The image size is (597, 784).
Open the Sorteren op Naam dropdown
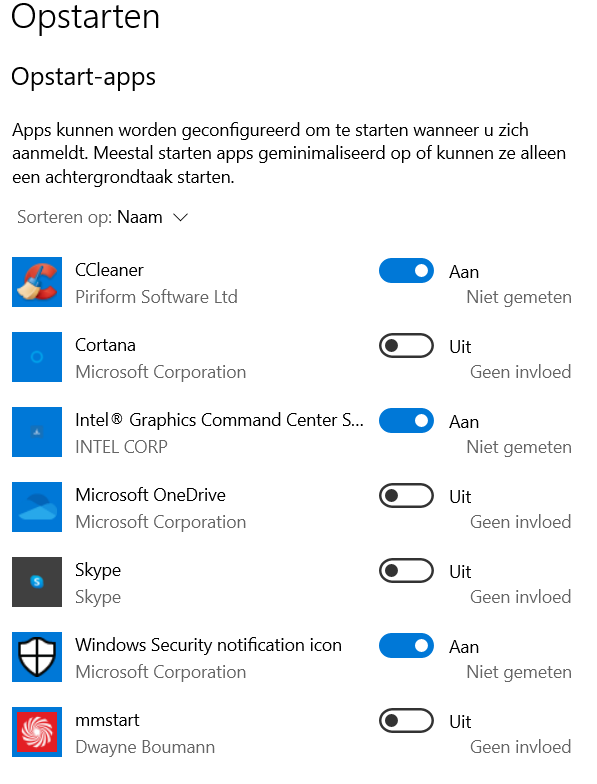(102, 218)
